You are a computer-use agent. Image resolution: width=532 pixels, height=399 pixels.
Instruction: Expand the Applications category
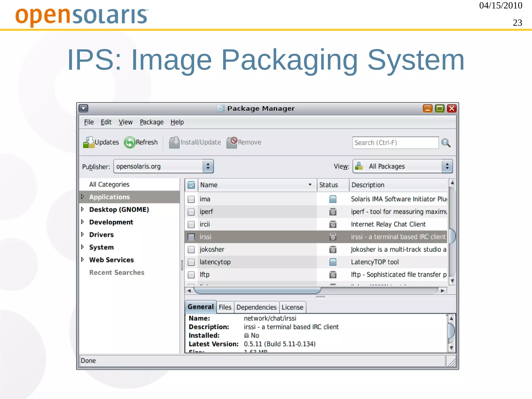[83, 197]
